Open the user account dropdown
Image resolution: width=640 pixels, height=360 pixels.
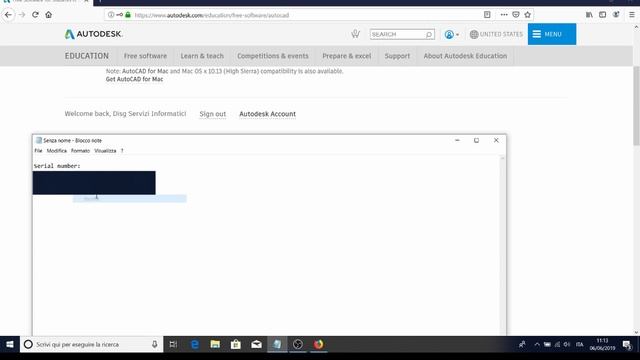coord(451,34)
